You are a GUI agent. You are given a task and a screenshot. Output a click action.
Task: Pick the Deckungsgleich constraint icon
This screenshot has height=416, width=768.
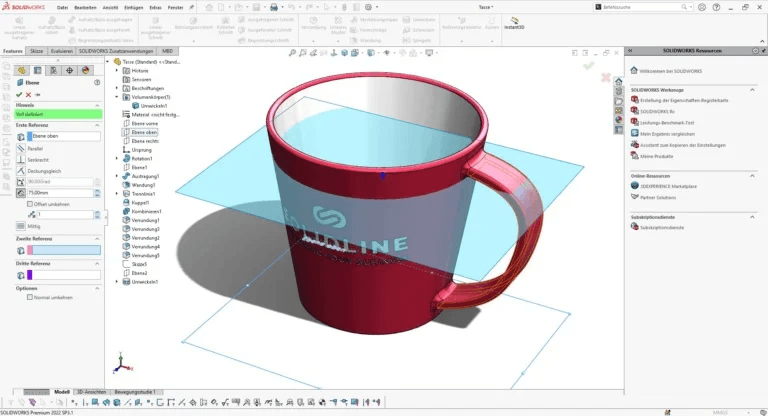pos(21,171)
